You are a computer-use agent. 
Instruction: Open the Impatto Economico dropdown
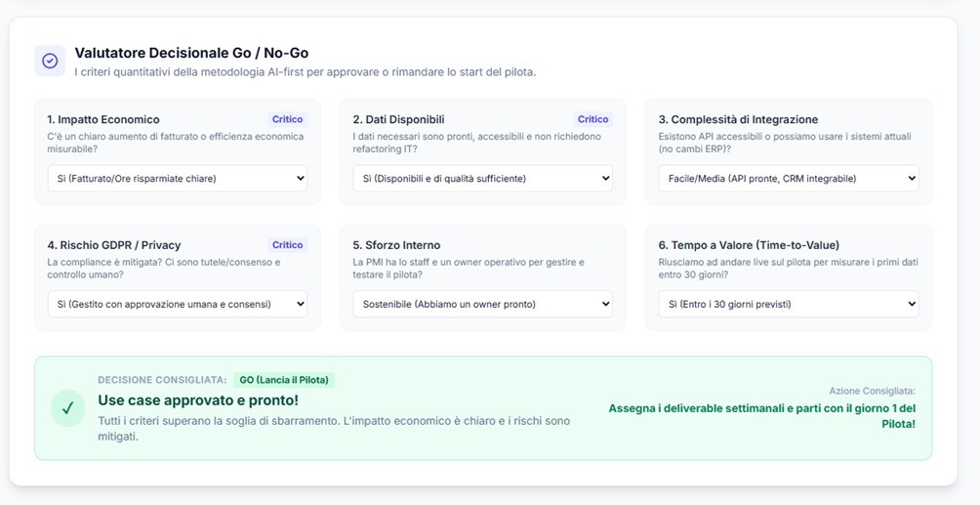[x=178, y=179]
